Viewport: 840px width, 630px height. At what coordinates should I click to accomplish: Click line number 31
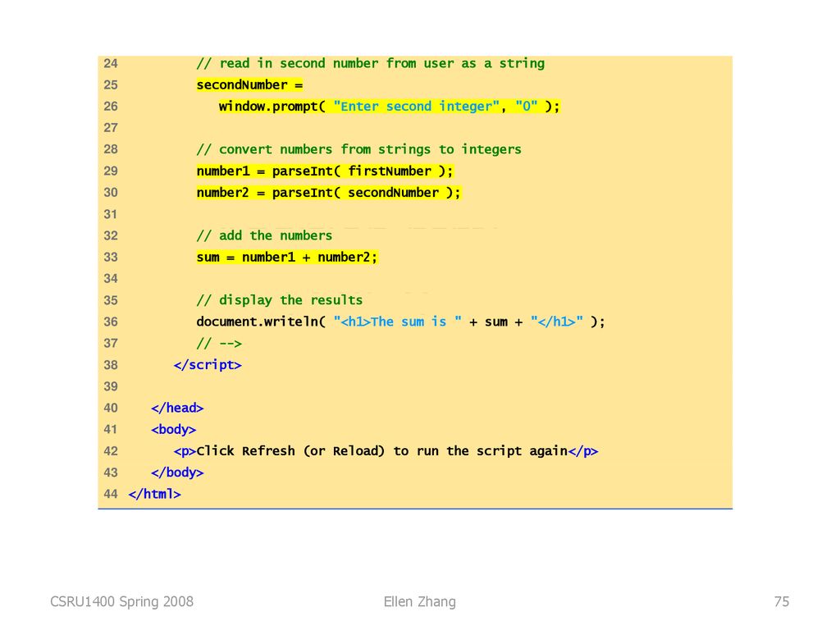(x=111, y=214)
